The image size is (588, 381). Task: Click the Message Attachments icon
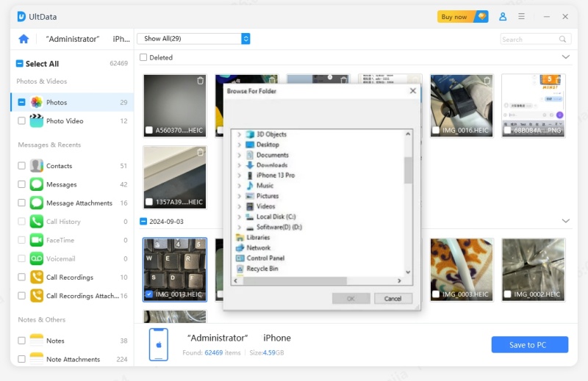pyautogui.click(x=37, y=203)
